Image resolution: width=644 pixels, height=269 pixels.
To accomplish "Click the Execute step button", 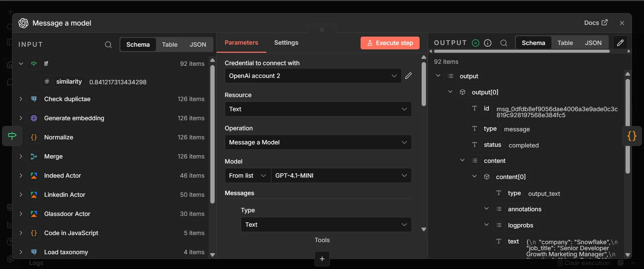I will (390, 43).
